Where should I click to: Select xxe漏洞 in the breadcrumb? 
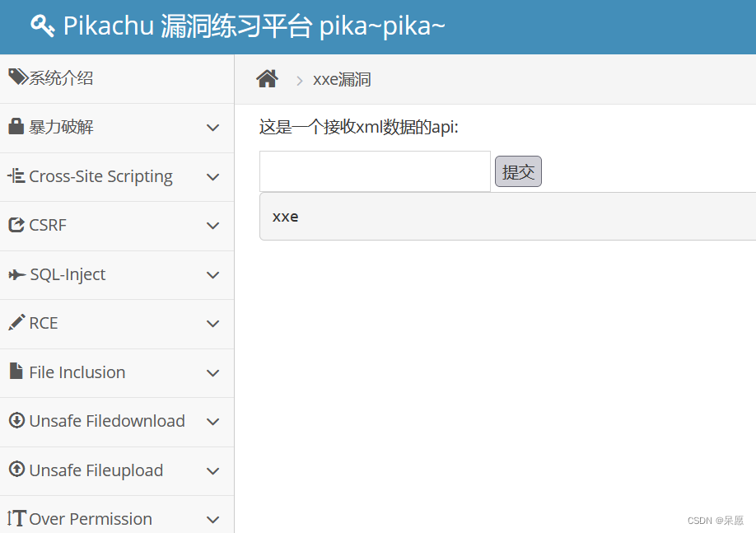(x=341, y=79)
